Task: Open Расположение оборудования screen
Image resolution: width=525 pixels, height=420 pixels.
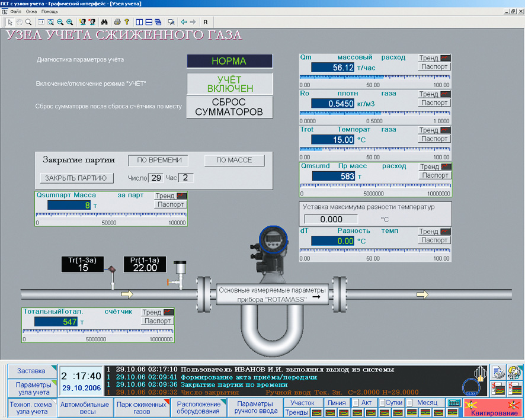Action: coord(199,408)
